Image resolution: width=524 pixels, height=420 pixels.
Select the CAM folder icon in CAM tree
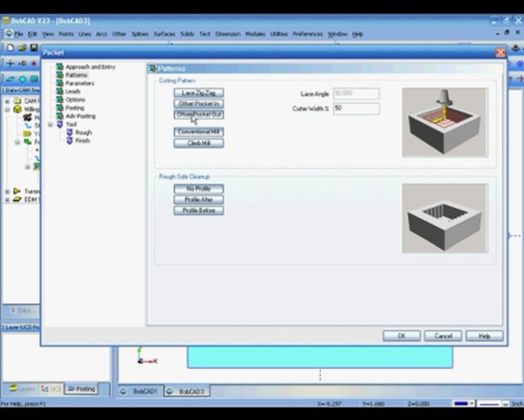pyautogui.click(x=17, y=101)
